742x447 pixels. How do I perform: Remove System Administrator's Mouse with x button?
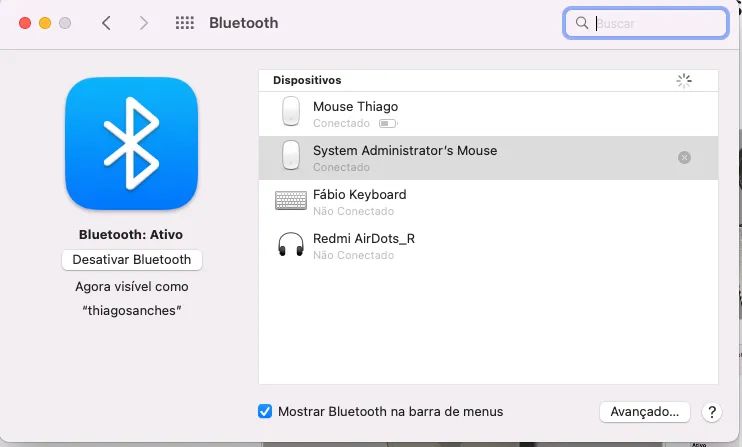(684, 158)
